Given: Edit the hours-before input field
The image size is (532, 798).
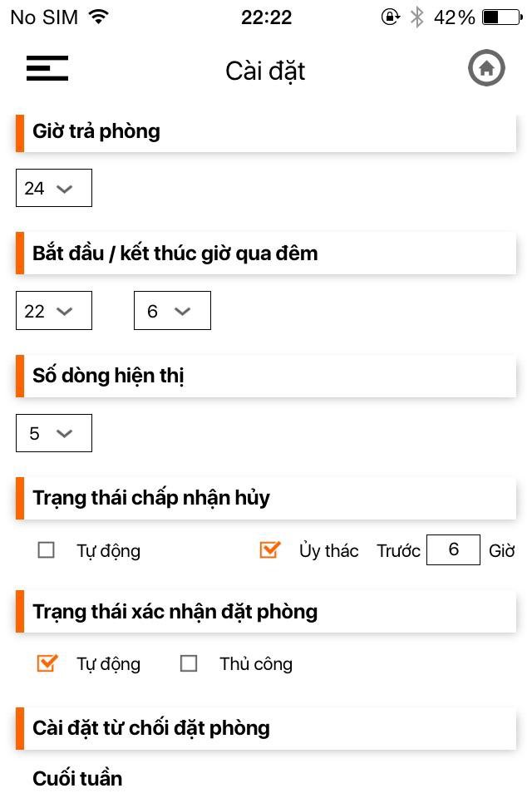Looking at the screenshot, I should (x=453, y=549).
